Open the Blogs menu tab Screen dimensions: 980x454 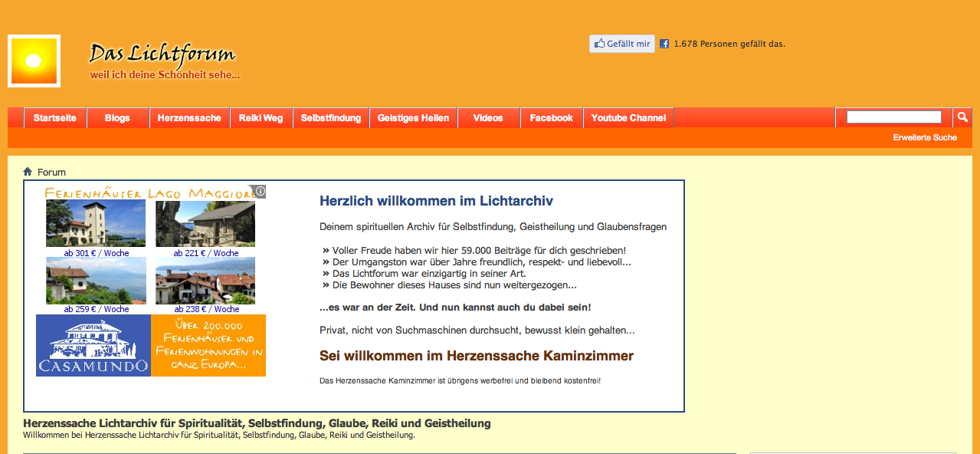[117, 118]
